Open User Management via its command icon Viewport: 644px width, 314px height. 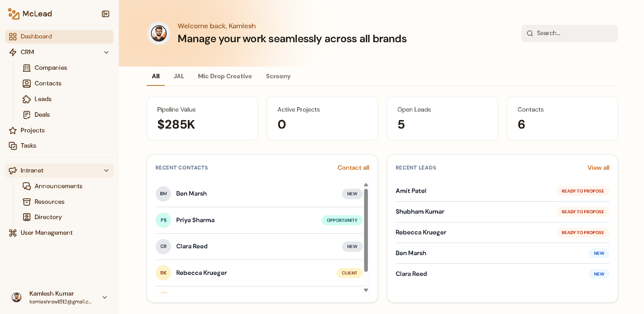tap(13, 233)
